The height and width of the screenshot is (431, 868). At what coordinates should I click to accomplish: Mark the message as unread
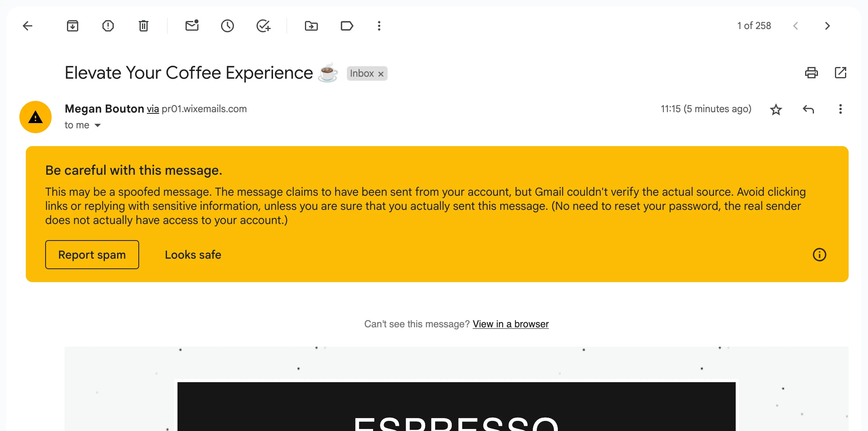coord(192,26)
